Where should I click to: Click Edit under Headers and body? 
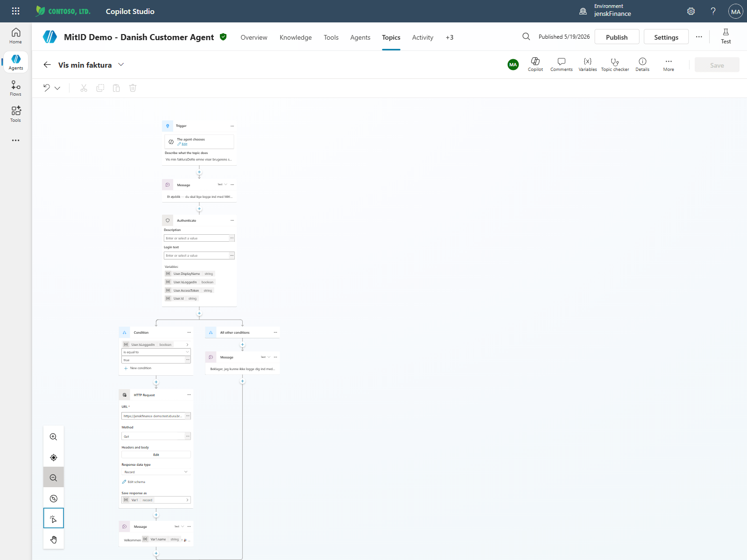click(156, 455)
